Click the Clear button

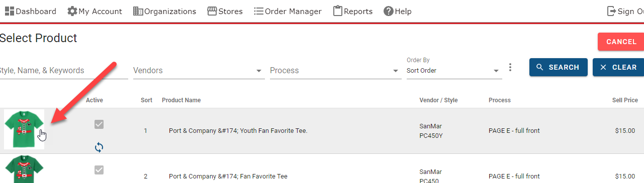[x=618, y=67]
